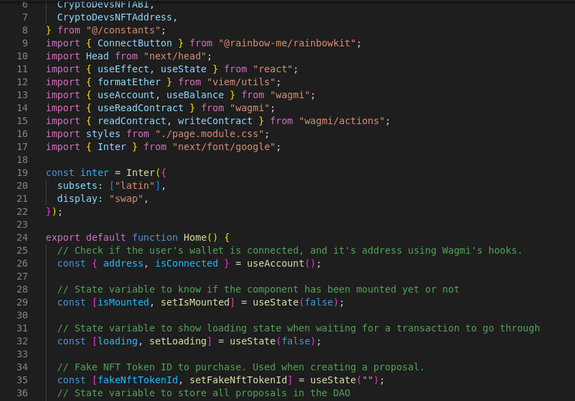Click the string "@rainbow-me/rainbowkit"
This screenshot has height=401, width=575.
coord(287,43)
